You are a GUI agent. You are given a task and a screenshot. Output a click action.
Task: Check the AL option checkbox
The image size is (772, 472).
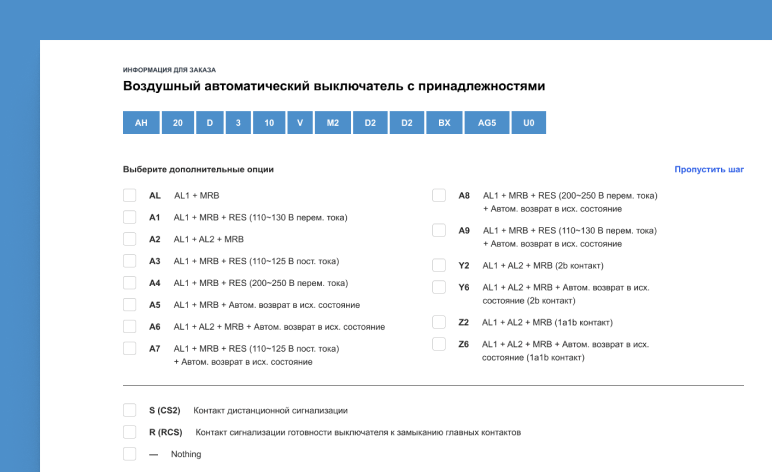pos(129,196)
